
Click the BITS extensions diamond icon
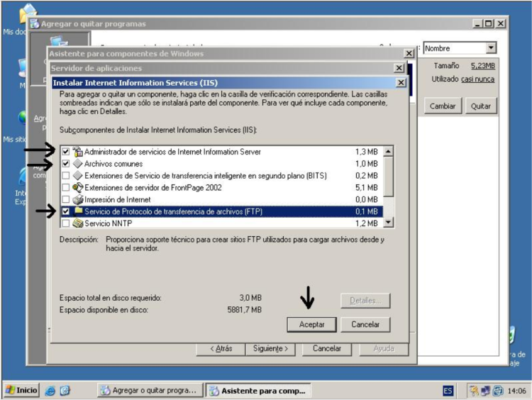click(78, 175)
